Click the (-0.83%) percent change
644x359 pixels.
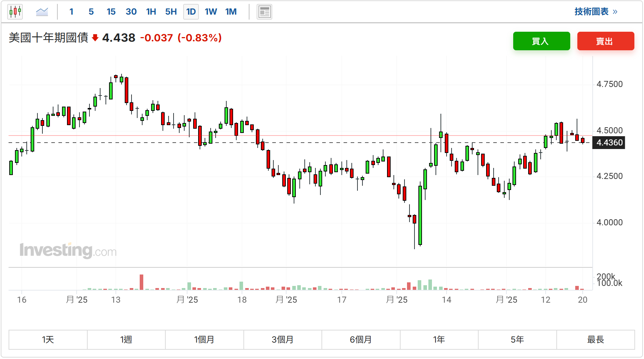click(x=200, y=37)
